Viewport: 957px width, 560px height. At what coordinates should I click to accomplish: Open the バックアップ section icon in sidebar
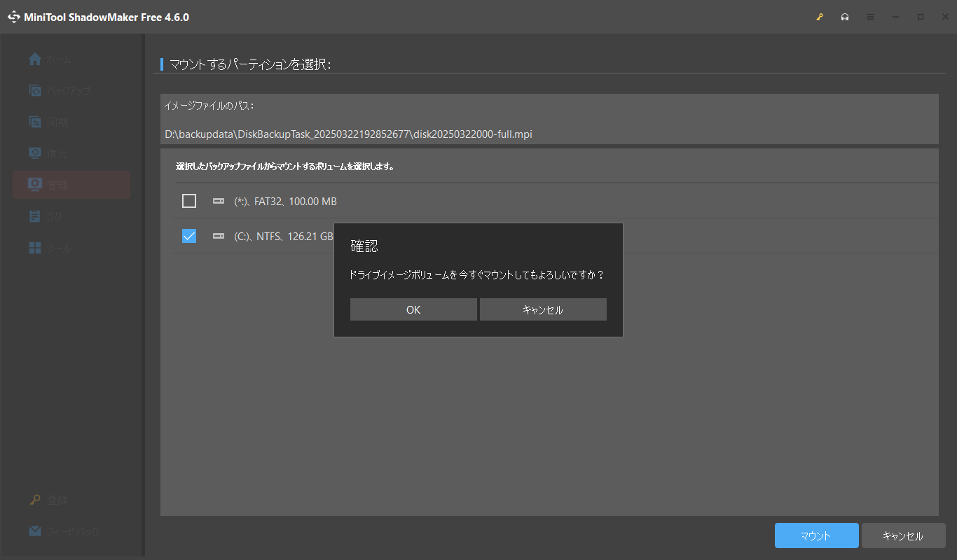pos(35,90)
